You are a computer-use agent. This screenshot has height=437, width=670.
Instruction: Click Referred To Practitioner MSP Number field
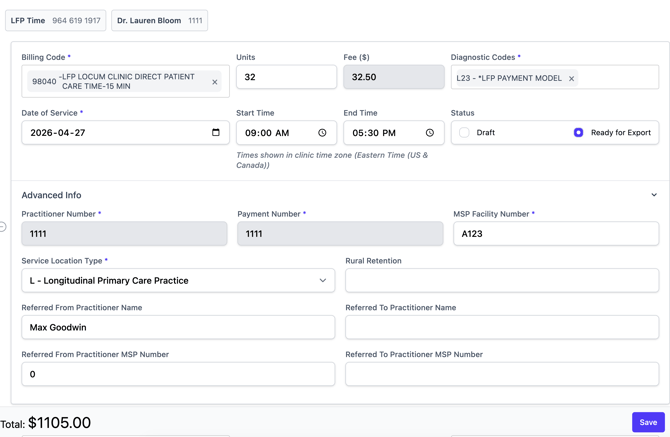(x=501, y=374)
